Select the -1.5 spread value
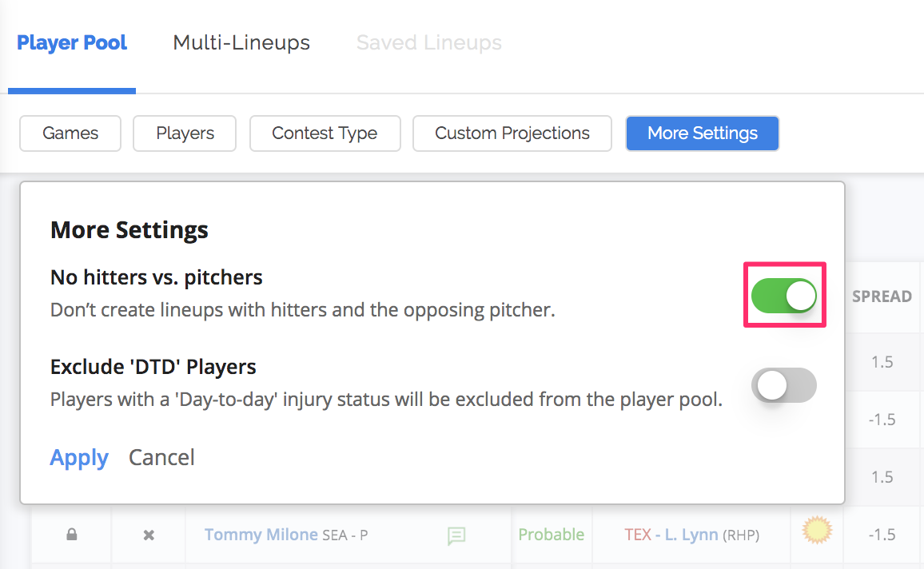The image size is (924, 569). point(882,535)
